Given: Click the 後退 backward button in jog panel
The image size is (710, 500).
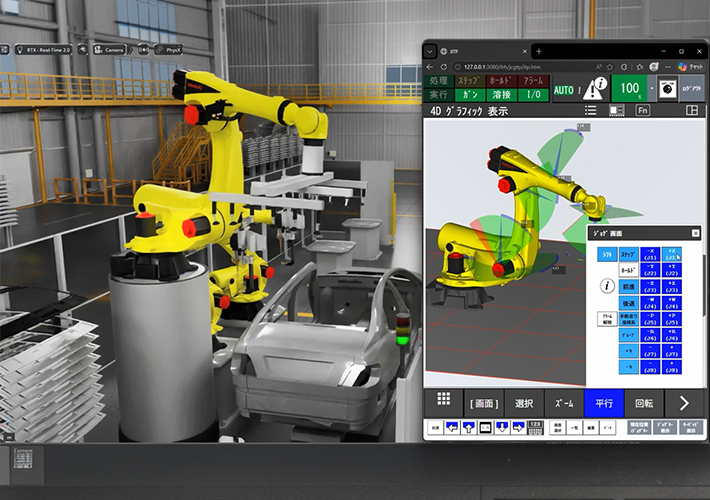Looking at the screenshot, I should click(628, 303).
